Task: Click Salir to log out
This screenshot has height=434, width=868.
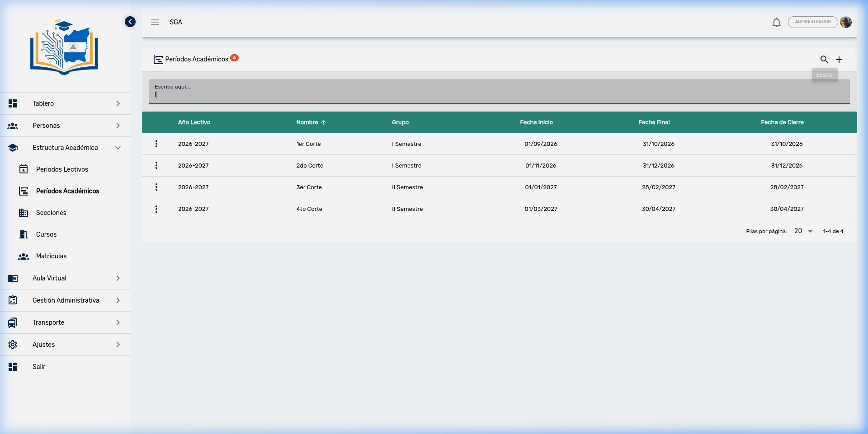Action: 39,367
